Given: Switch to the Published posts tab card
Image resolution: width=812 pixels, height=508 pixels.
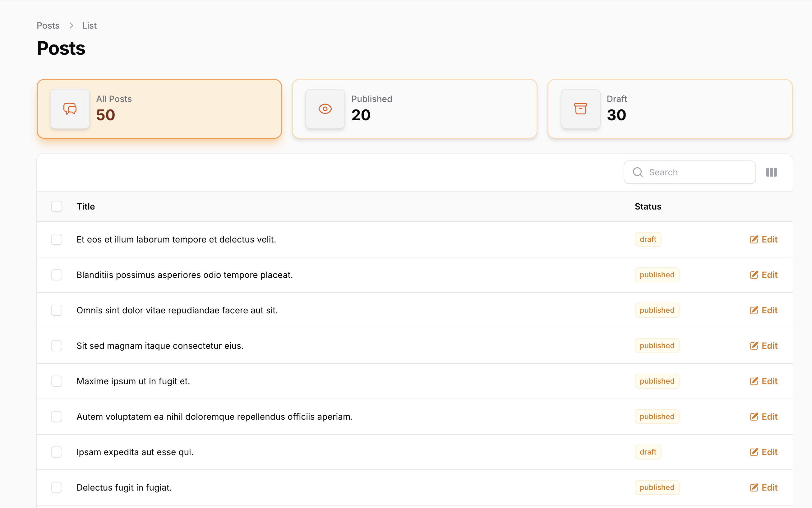Looking at the screenshot, I should [x=414, y=109].
